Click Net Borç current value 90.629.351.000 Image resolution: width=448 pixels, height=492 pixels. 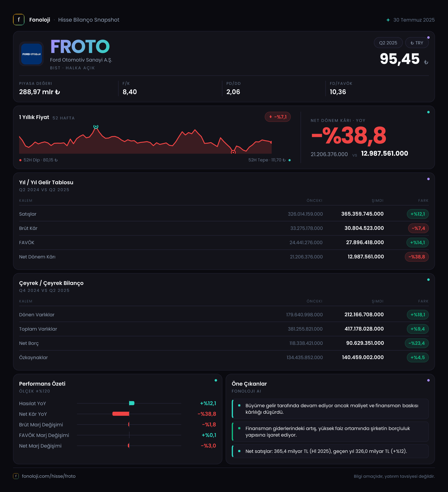(x=365, y=343)
